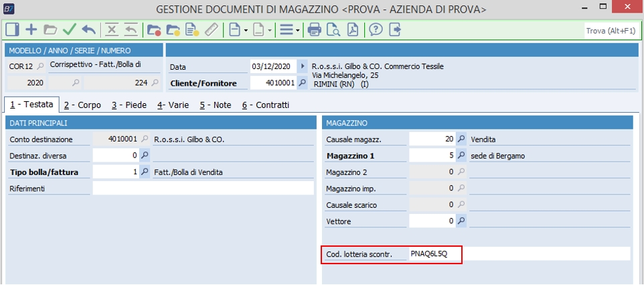The image size is (644, 285).
Task: Click 'Fatt./Bolla di Vendita' description text
Action: tap(188, 172)
